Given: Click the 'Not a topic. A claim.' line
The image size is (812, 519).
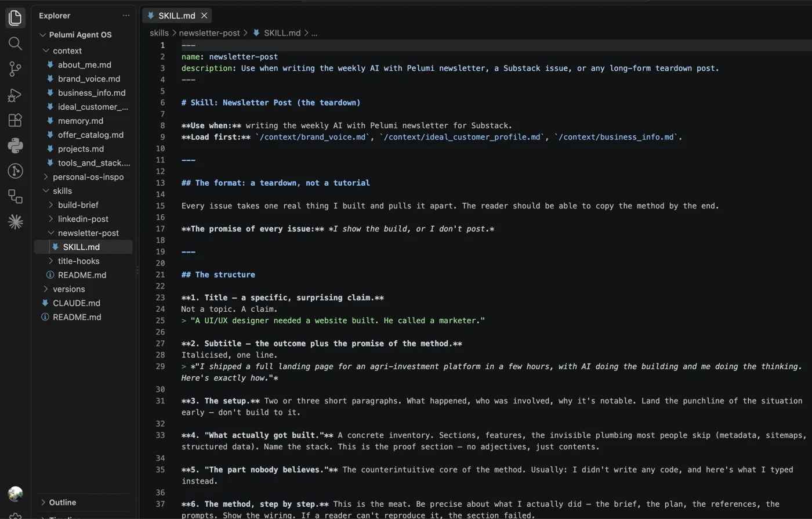Looking at the screenshot, I should pyautogui.click(x=230, y=309).
